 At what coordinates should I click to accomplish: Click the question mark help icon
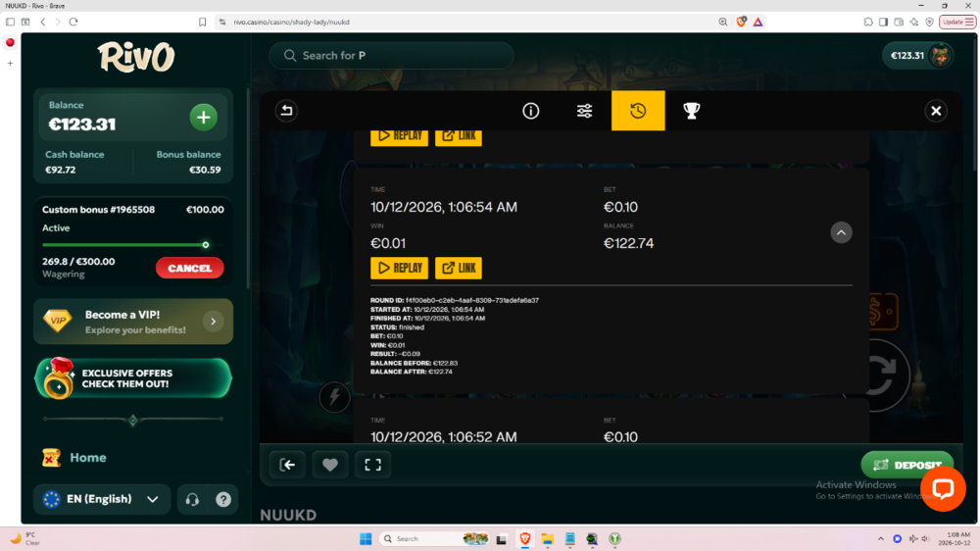[x=223, y=499]
